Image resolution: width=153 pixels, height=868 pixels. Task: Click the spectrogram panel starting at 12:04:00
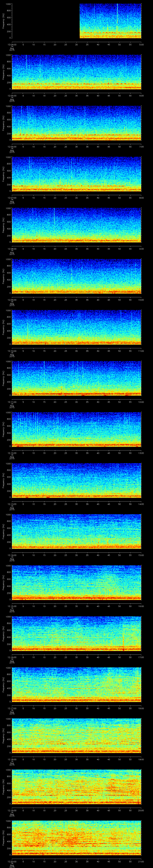click(77, 21)
